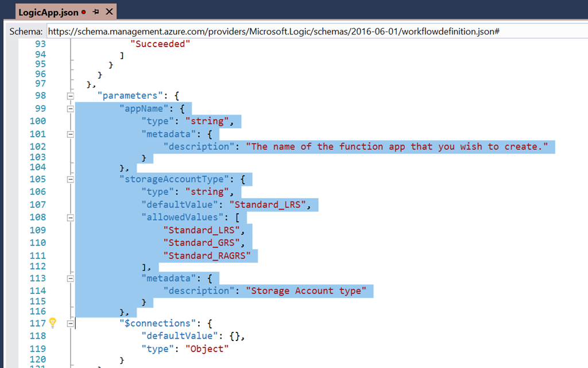Collapse the "metadata" block on line 101
Viewport: 588px width, 368px height.
click(70, 134)
